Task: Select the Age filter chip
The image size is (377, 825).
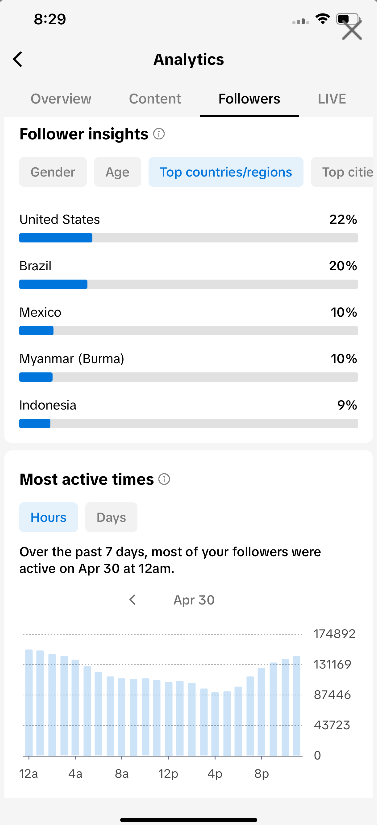Action: tap(117, 172)
